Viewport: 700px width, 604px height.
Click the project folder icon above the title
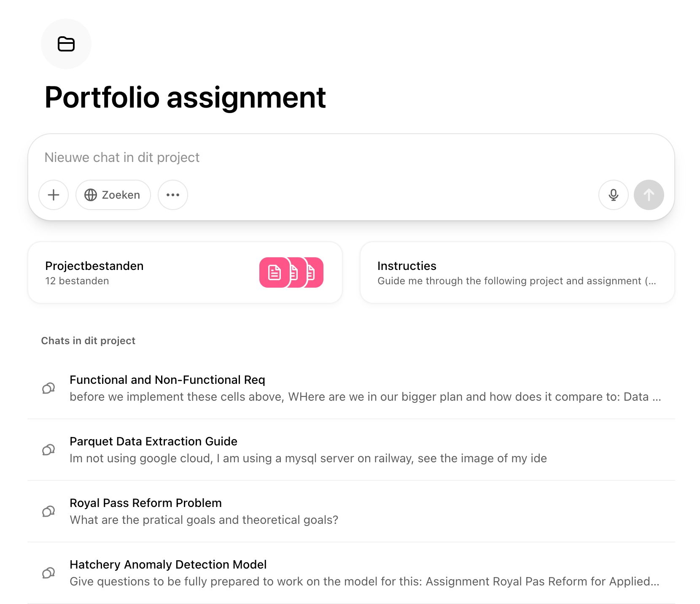point(66,44)
